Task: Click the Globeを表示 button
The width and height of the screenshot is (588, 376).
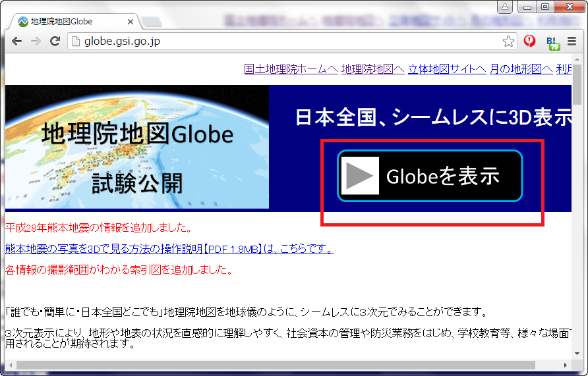Action: click(430, 176)
